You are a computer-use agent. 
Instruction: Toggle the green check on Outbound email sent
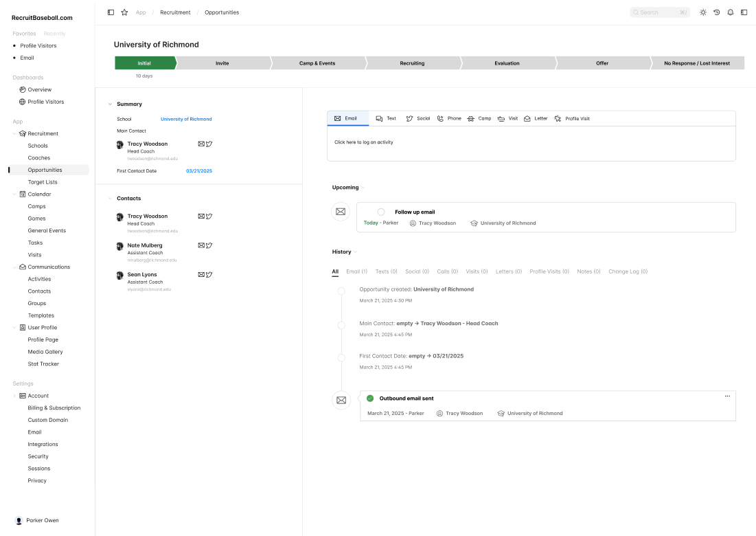click(x=370, y=399)
